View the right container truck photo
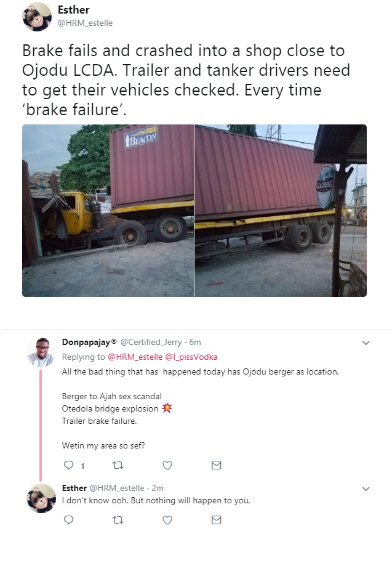This screenshot has width=392, height=584. pos(280,211)
